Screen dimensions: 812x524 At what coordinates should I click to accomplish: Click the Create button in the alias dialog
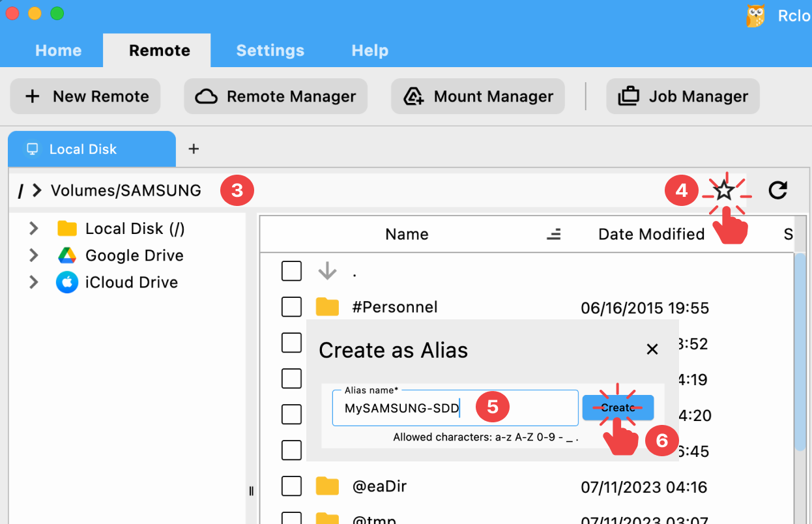click(618, 407)
